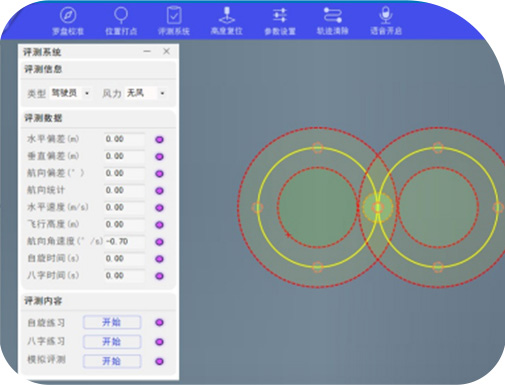The height and width of the screenshot is (385, 505).
Task: Start the 模拟评测 simulation
Action: click(x=112, y=361)
